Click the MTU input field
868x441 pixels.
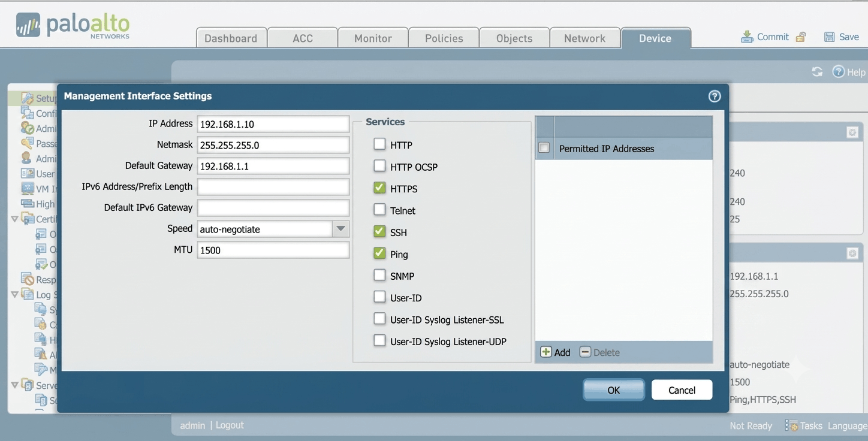click(x=273, y=250)
